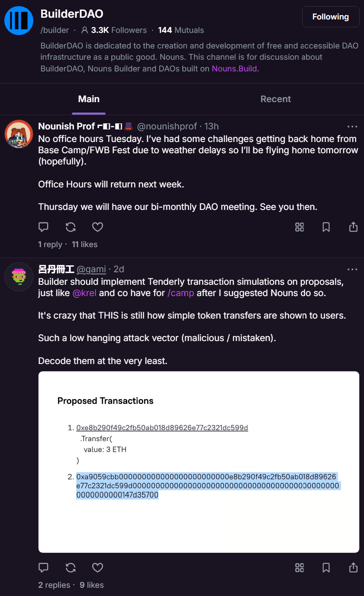Open grid actions icon on Nounish Prof's post
The height and width of the screenshot is (596, 364).
[300, 227]
